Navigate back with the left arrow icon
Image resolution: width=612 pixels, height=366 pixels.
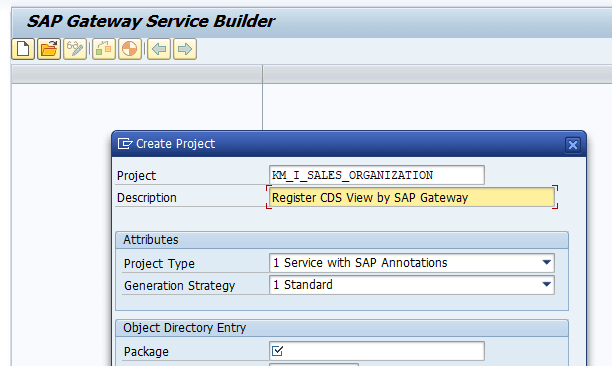(159, 49)
